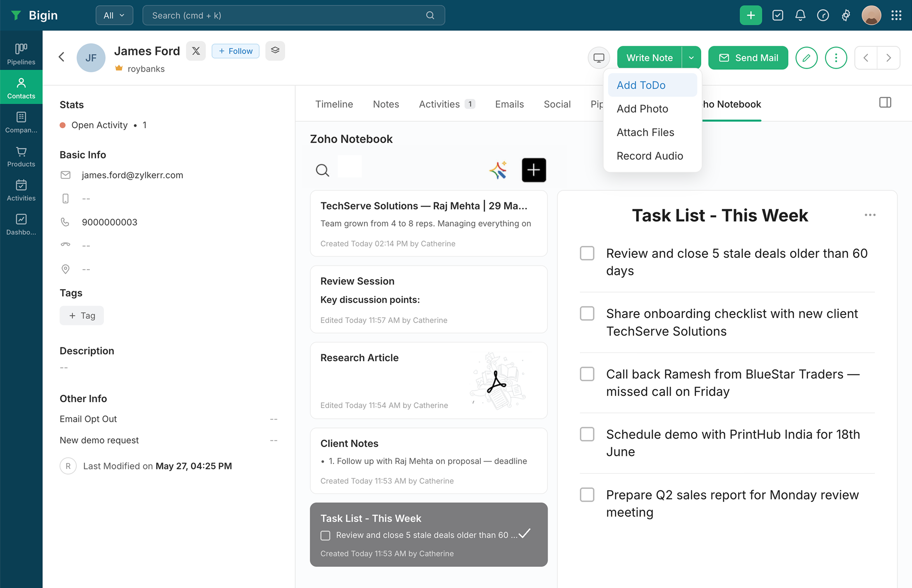Tick the checkbox in Task List note card
Viewport: 912px width, 588px height.
(325, 535)
